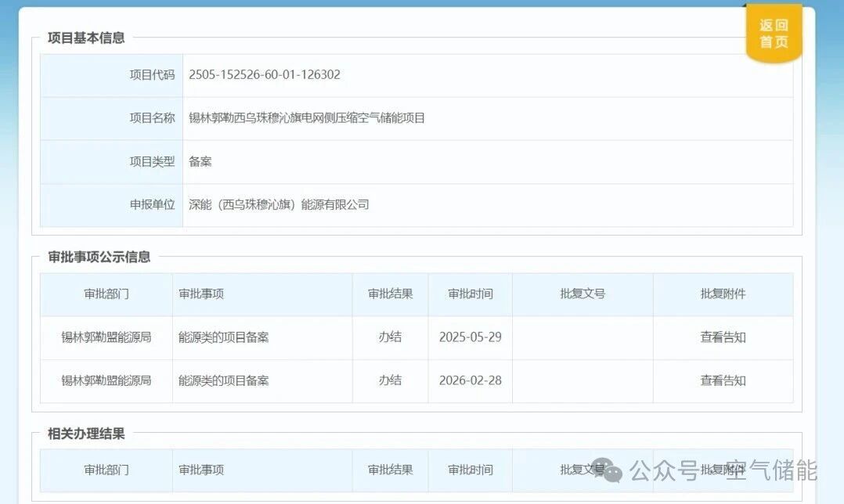Select the applicant 深能（西乌珠穆沁旗）能源有限公司
Viewport: 844px width, 504px height.
coord(279,205)
